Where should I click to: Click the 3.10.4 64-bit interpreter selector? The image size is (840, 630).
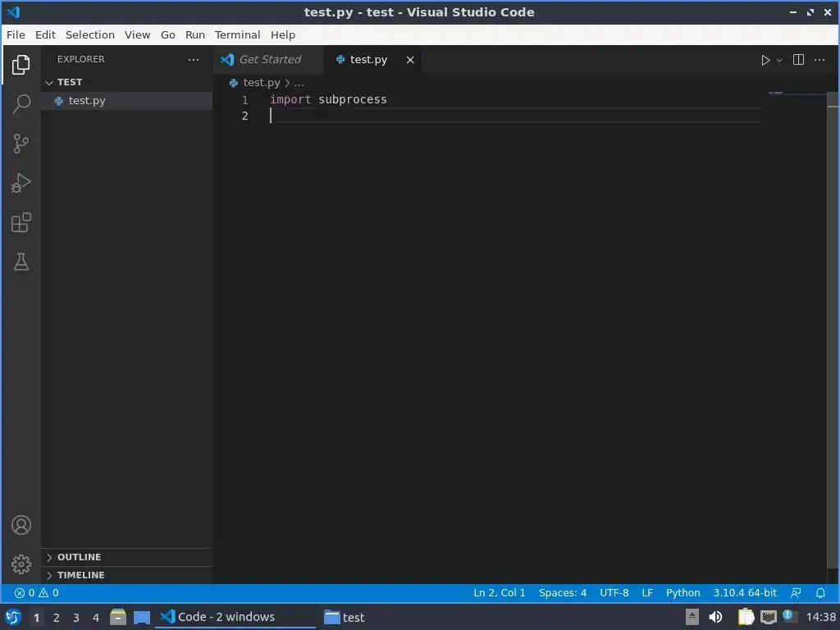[745, 593]
